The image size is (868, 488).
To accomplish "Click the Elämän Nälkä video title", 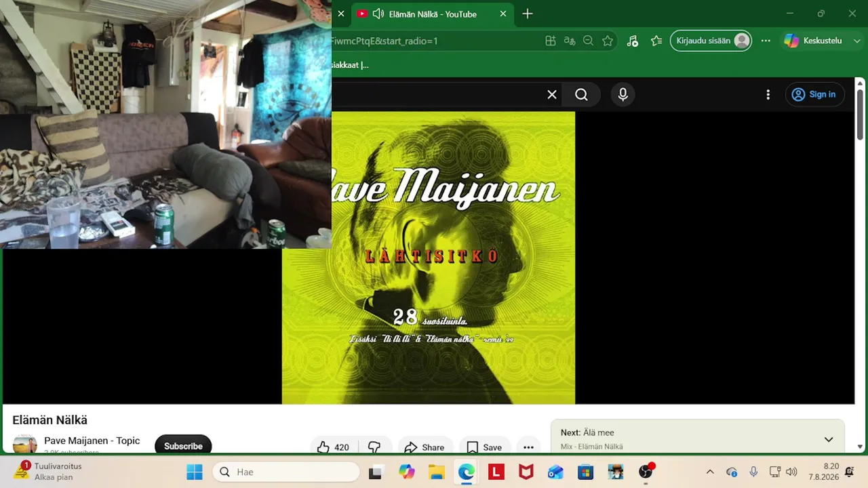I will coord(50,420).
